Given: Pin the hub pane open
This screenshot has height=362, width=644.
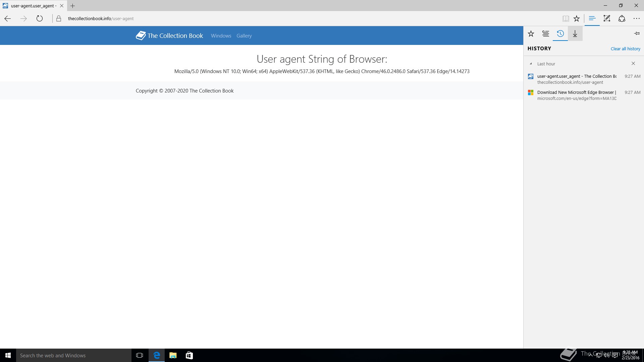Looking at the screenshot, I should click(637, 34).
